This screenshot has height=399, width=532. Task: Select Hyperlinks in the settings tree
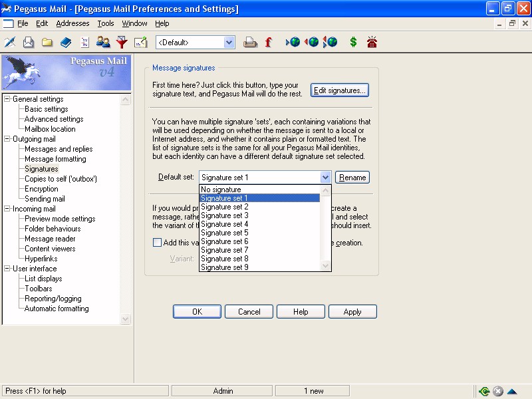[x=41, y=259]
